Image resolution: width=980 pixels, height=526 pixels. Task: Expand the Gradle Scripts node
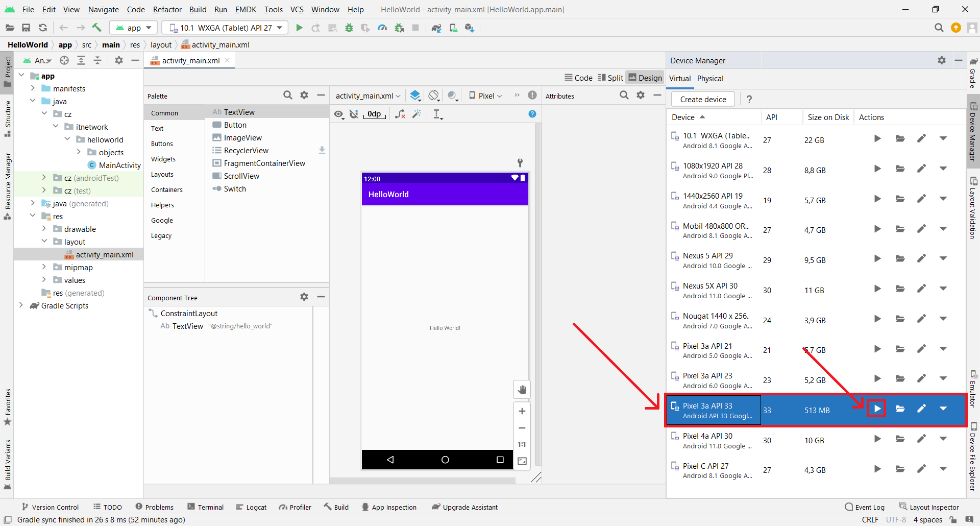pos(21,305)
